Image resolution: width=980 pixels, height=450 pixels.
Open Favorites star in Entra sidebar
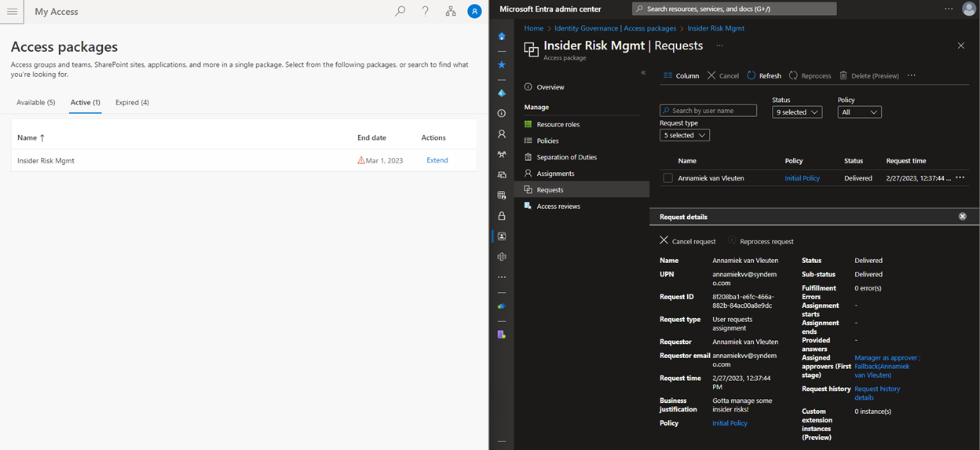502,64
